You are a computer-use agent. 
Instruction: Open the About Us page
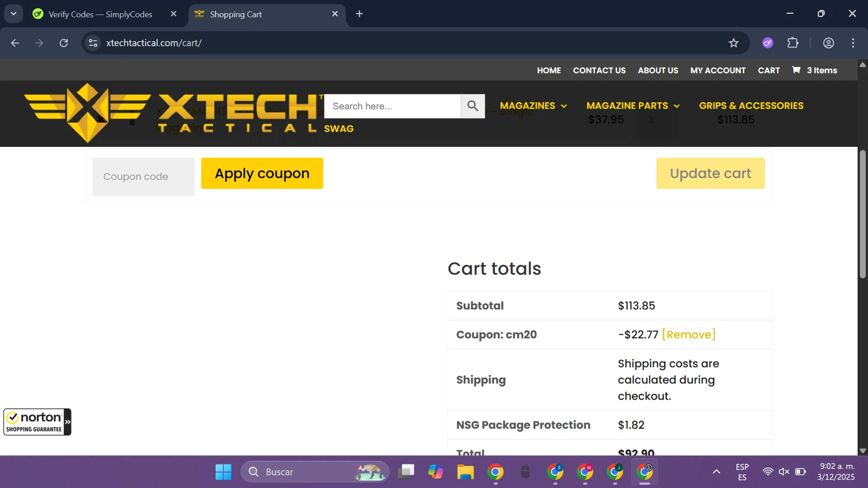coord(658,71)
